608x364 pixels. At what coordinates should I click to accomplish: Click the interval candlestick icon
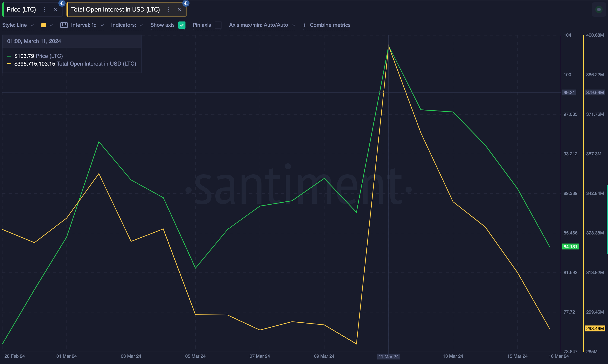64,25
